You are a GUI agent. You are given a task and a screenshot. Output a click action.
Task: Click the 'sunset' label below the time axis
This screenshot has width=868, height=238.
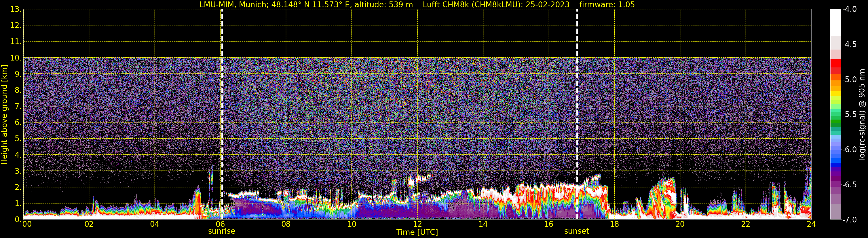(577, 231)
